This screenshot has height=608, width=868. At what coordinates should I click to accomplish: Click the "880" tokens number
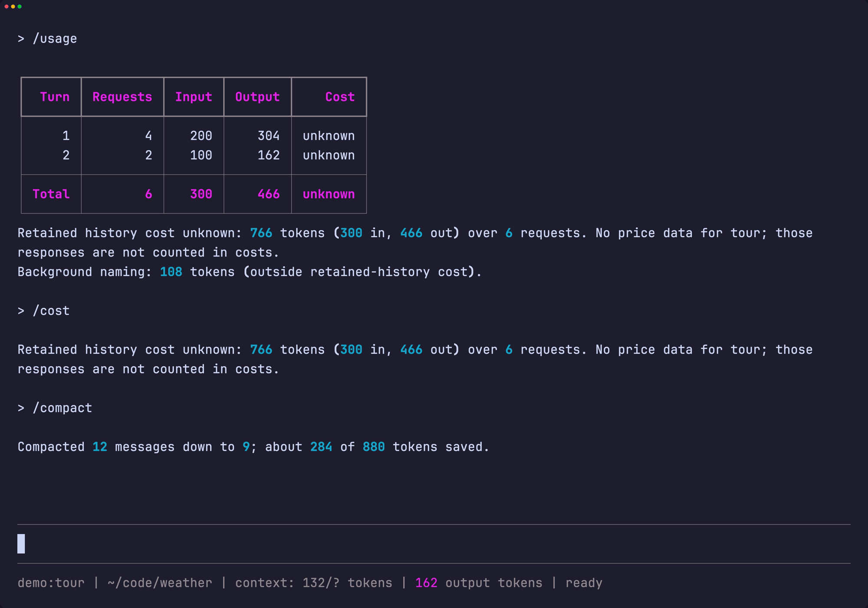[374, 447]
